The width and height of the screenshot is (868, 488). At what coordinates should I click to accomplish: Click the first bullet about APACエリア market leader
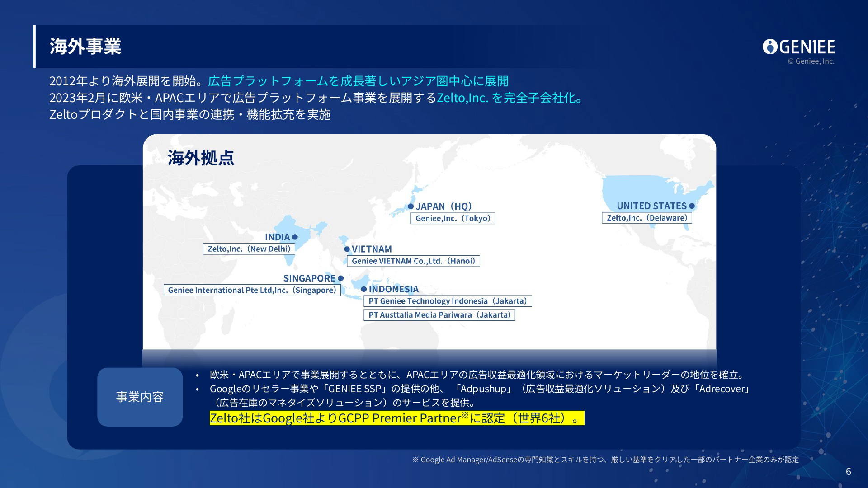tap(477, 375)
